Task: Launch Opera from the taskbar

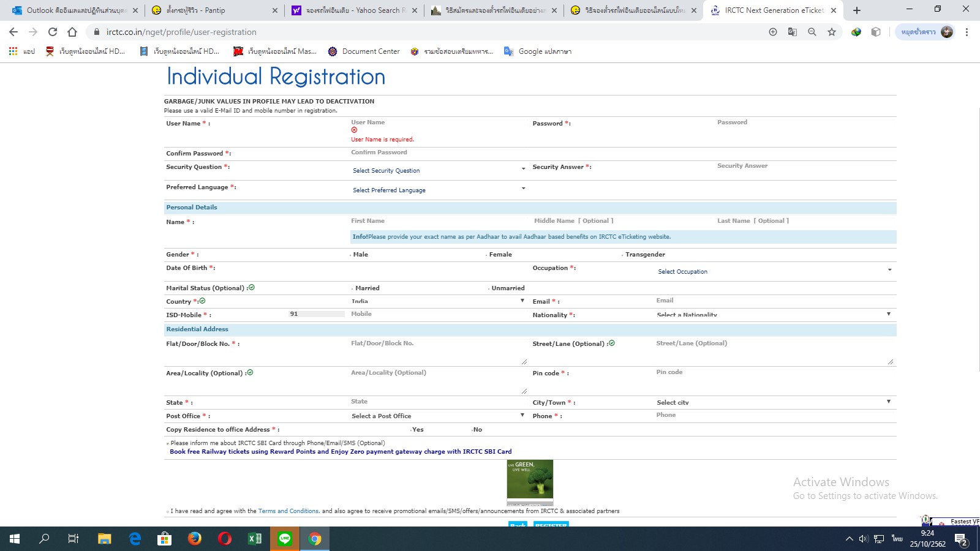Action: [x=225, y=539]
